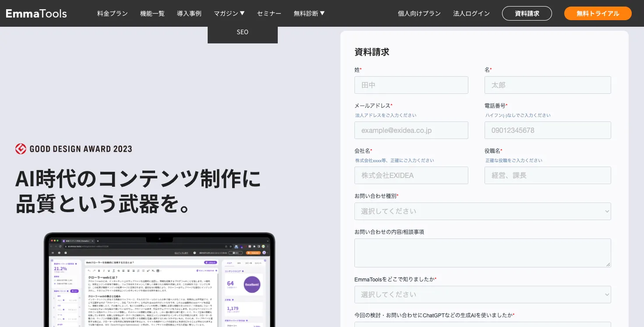Open the 料金プラン page

tap(113, 14)
